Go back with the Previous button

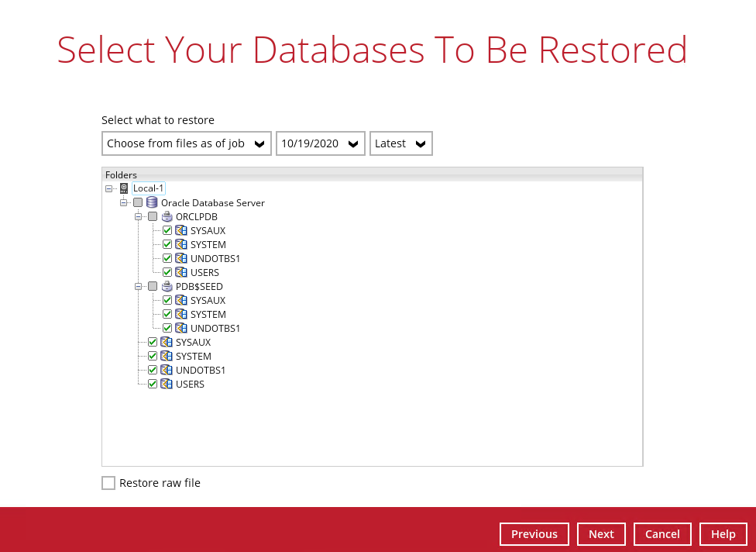click(534, 534)
